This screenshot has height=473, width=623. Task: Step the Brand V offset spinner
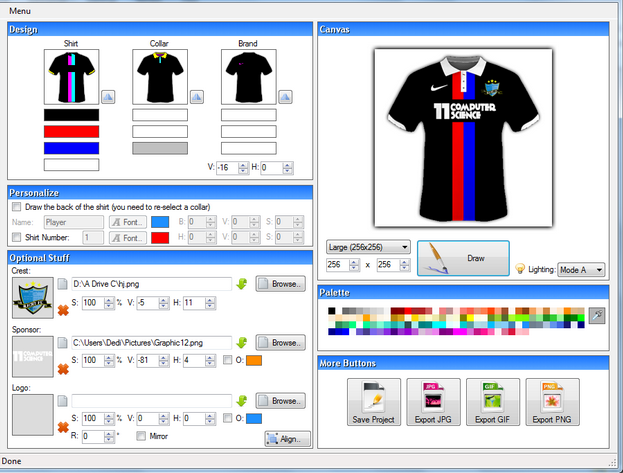[243, 168]
